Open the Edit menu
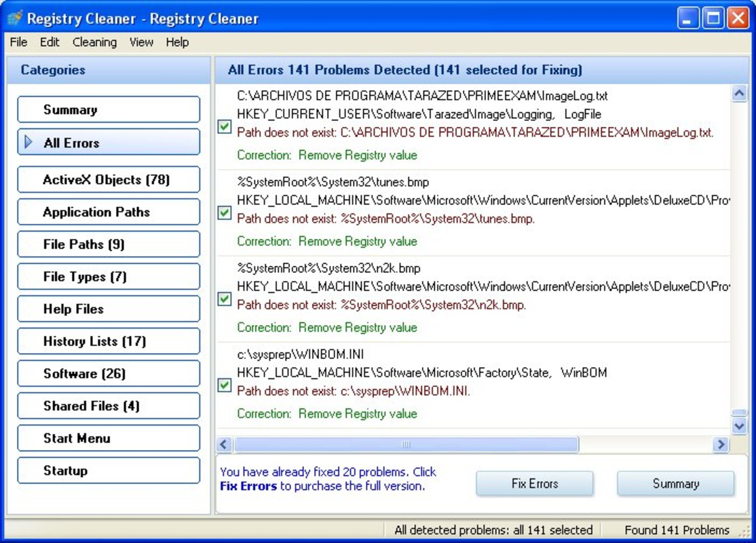 pos(49,42)
